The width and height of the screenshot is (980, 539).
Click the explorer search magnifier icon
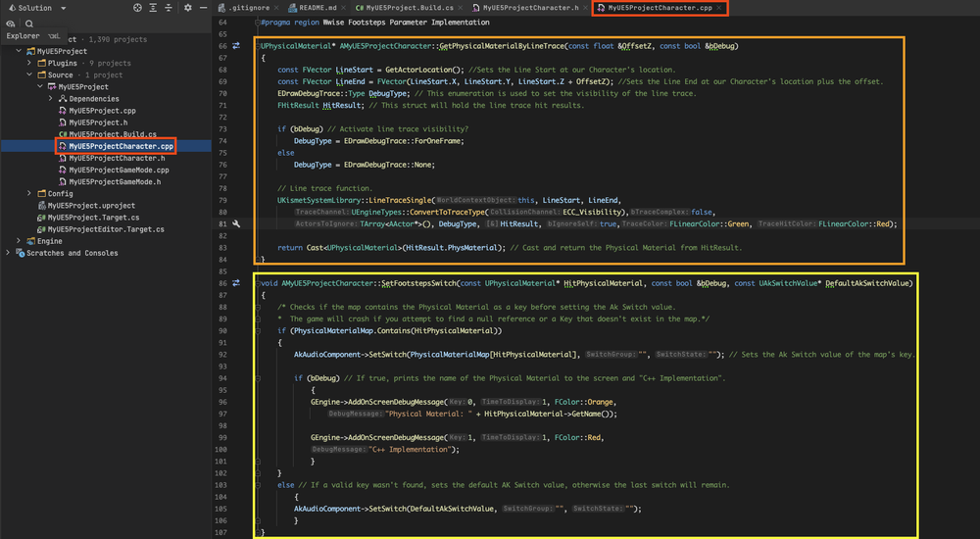click(x=28, y=24)
